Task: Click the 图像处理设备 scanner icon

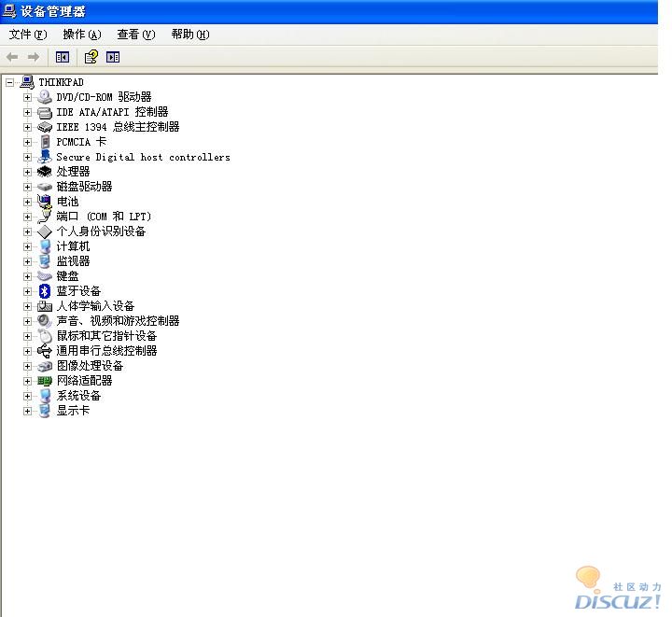Action: pyautogui.click(x=45, y=366)
